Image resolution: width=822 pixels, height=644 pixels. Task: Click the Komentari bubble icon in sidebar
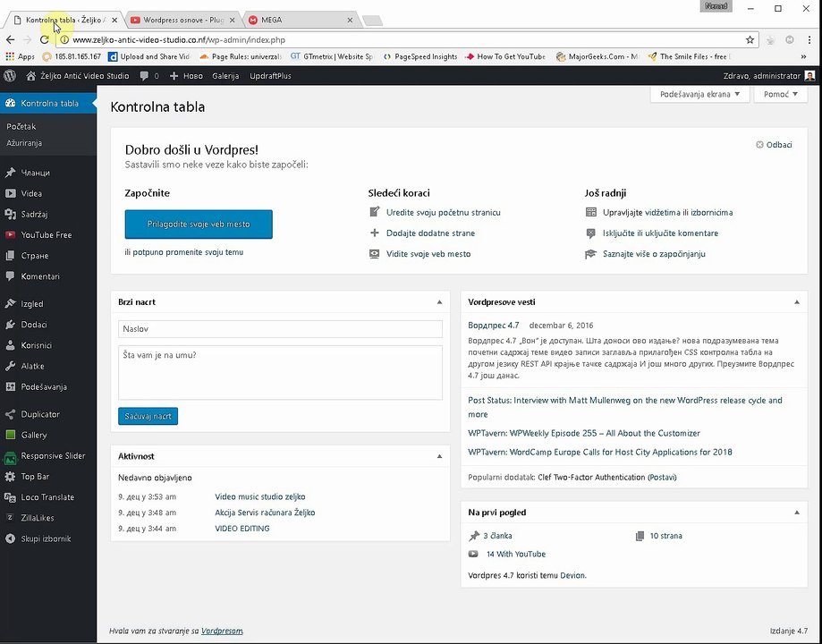coord(10,276)
